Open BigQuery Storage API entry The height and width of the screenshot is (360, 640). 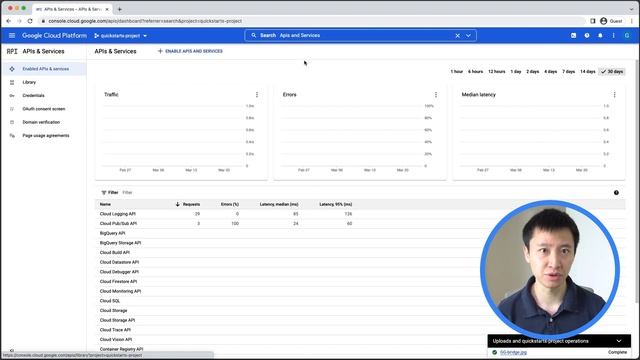click(x=120, y=243)
